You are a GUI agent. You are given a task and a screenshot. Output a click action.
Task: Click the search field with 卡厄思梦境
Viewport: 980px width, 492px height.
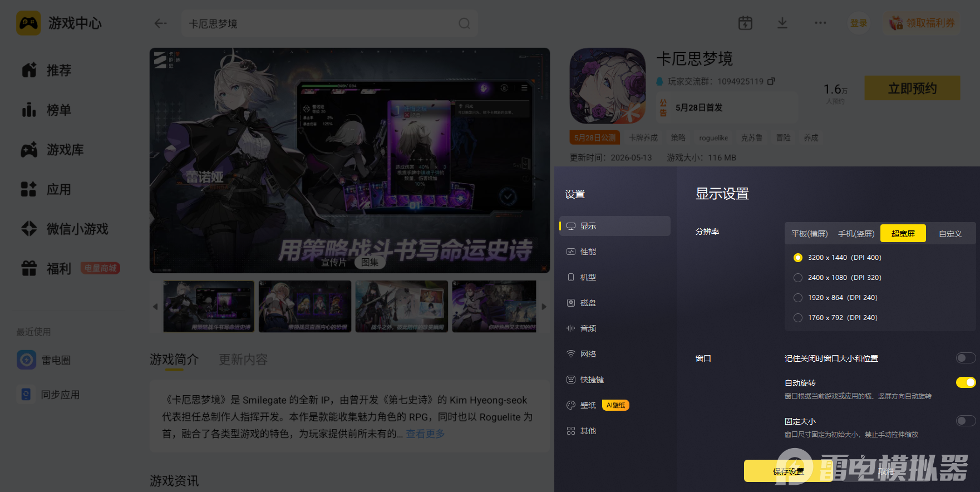[x=329, y=23]
